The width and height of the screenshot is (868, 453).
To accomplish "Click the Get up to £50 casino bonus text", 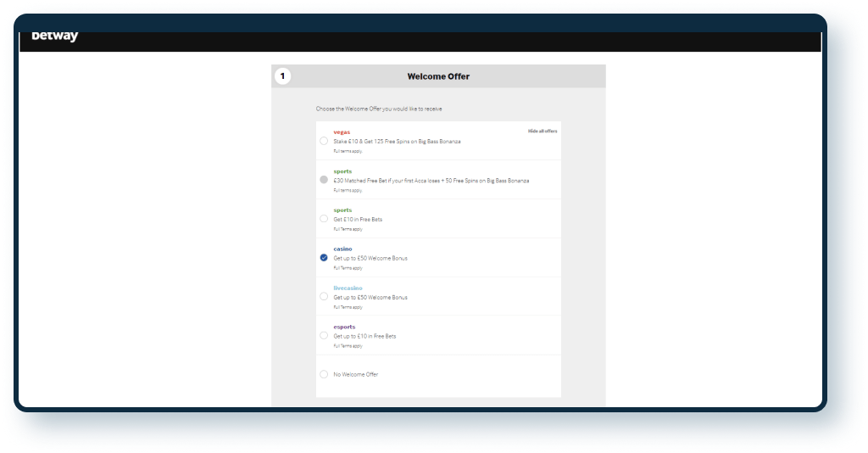I will click(370, 258).
